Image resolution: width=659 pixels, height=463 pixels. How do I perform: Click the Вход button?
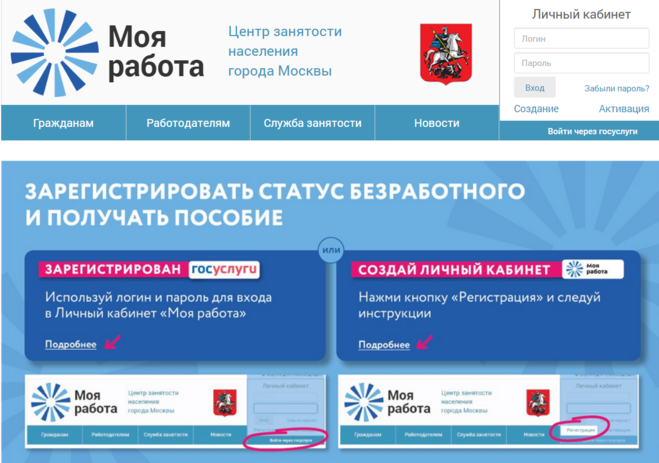[x=535, y=88]
